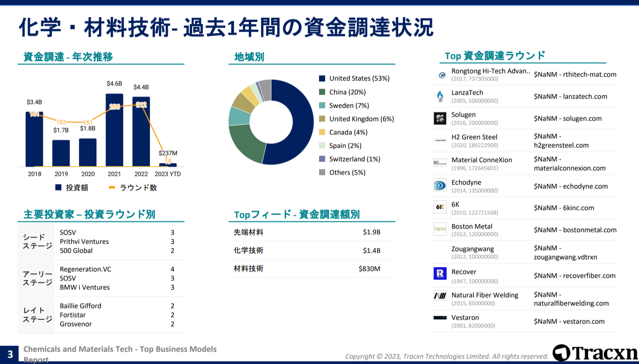Click the 先端材料 row
This screenshot has width=639, height=364.
coord(312,232)
